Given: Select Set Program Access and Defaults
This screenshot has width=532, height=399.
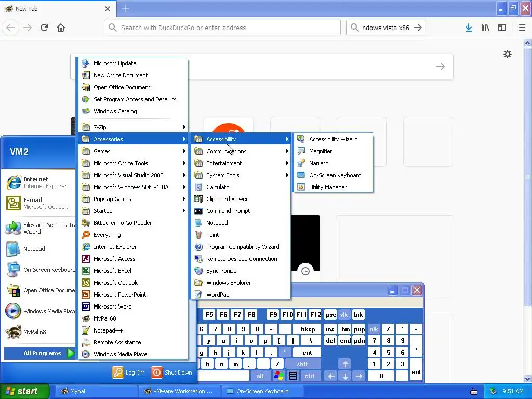Looking at the screenshot, I should [x=133, y=99].
